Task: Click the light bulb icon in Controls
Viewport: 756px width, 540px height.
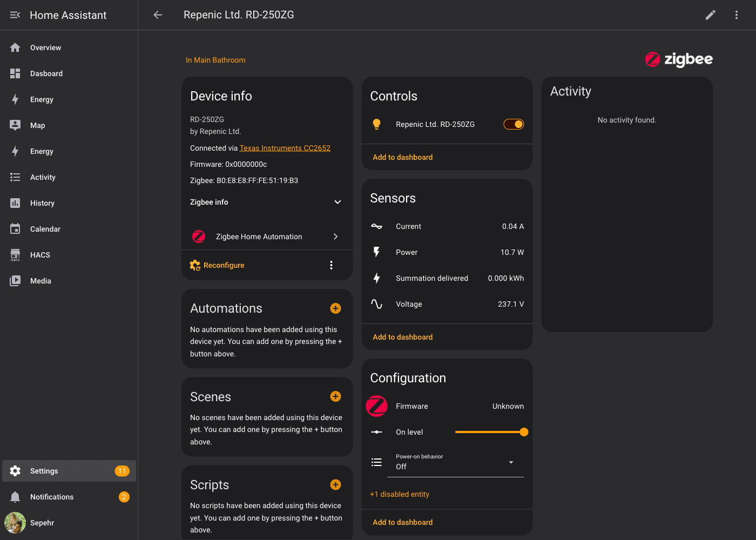Action: tap(377, 124)
